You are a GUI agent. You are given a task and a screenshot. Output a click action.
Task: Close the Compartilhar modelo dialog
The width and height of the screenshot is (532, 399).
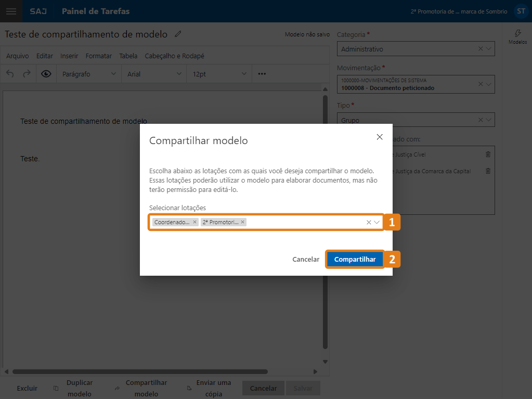tap(380, 137)
